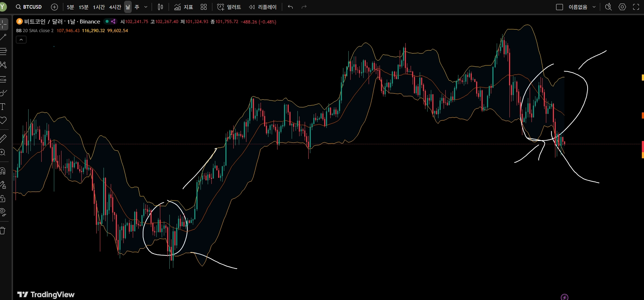Collapse the indicator legend with the chevron
The width and height of the screenshot is (644, 300).
[x=21, y=39]
